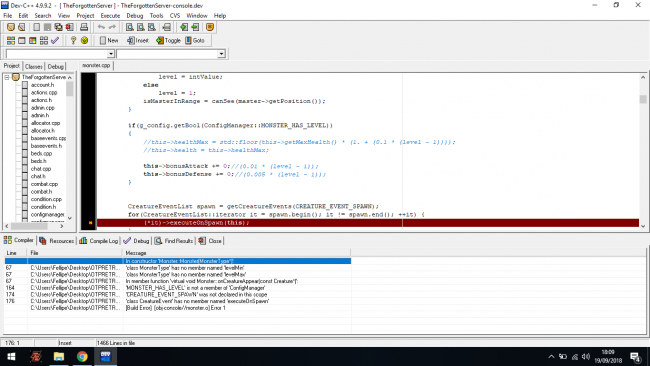The image size is (650, 366).
Task: Click the Undo arrow icon
Action: [101, 27]
